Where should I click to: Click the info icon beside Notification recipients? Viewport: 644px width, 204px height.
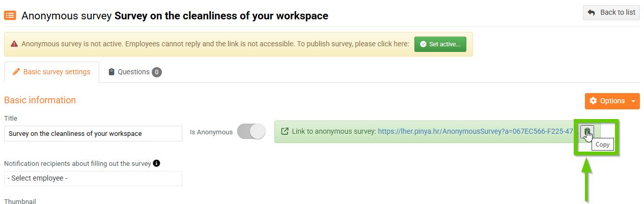tap(156, 163)
